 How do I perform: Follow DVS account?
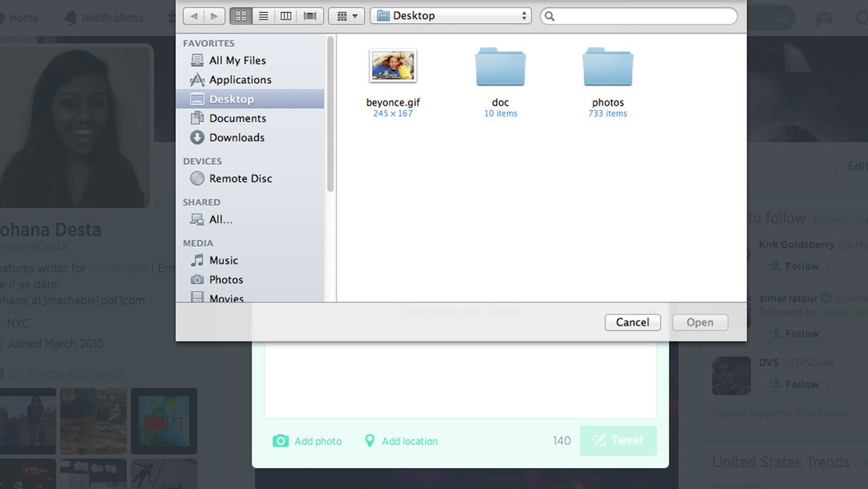point(793,384)
